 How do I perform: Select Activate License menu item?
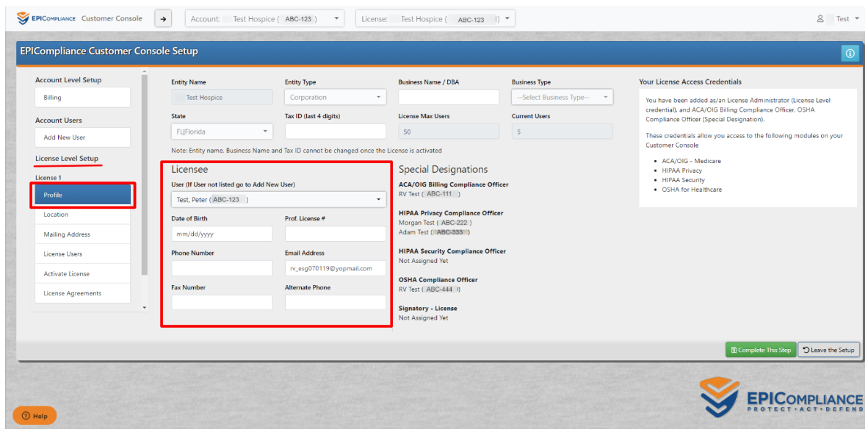click(x=82, y=274)
